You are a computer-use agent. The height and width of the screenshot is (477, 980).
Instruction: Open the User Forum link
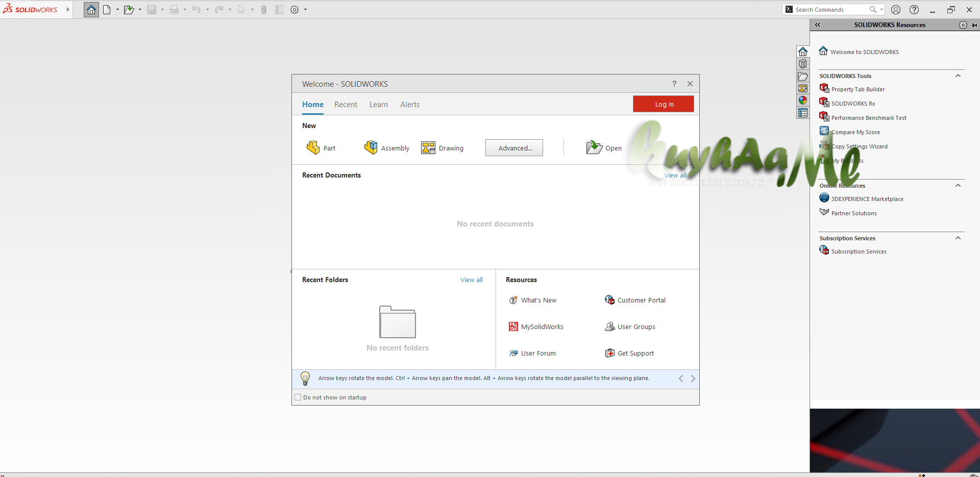pyautogui.click(x=532, y=354)
